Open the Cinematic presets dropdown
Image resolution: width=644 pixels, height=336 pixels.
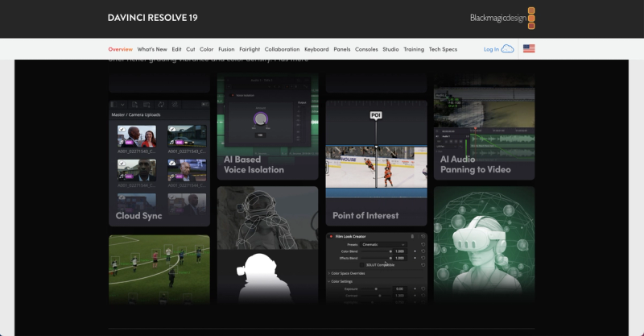tap(384, 244)
